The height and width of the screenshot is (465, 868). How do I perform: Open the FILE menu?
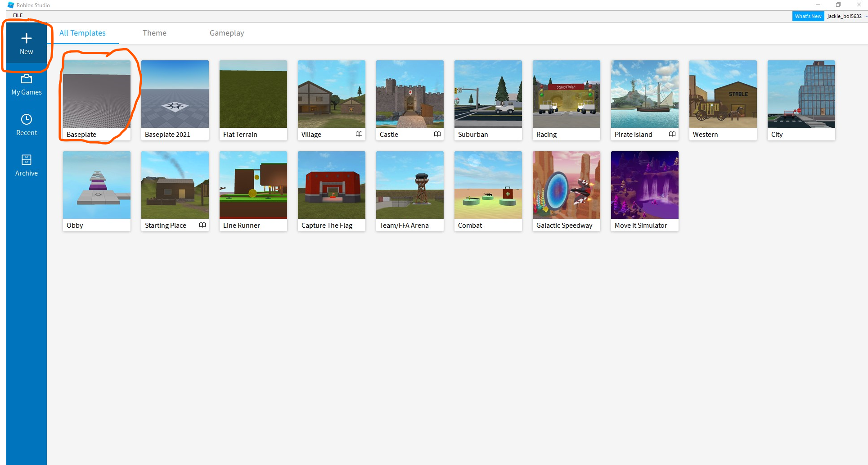coord(17,15)
